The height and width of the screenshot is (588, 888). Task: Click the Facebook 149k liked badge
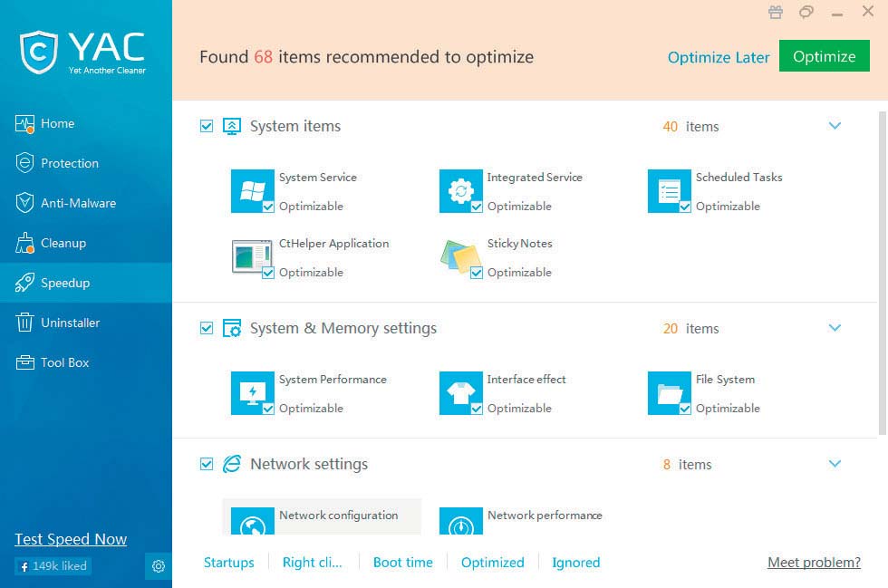53,566
